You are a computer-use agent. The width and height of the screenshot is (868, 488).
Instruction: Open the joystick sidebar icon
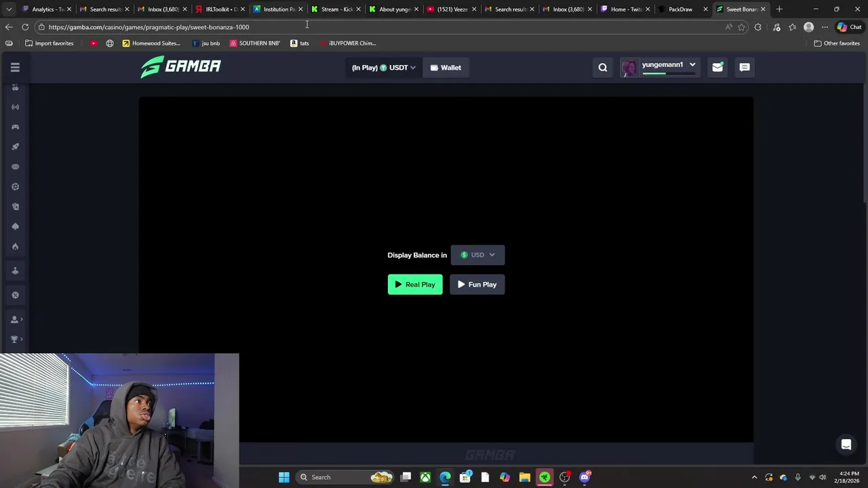click(x=15, y=271)
